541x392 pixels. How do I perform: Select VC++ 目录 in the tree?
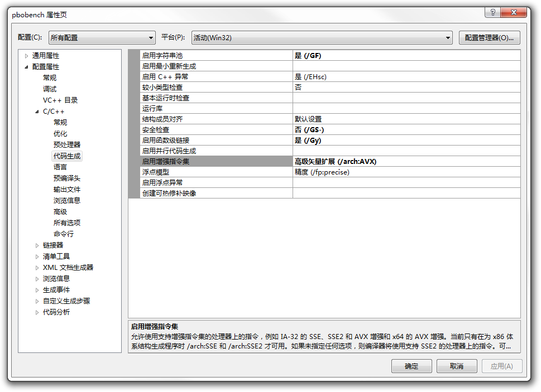point(60,100)
